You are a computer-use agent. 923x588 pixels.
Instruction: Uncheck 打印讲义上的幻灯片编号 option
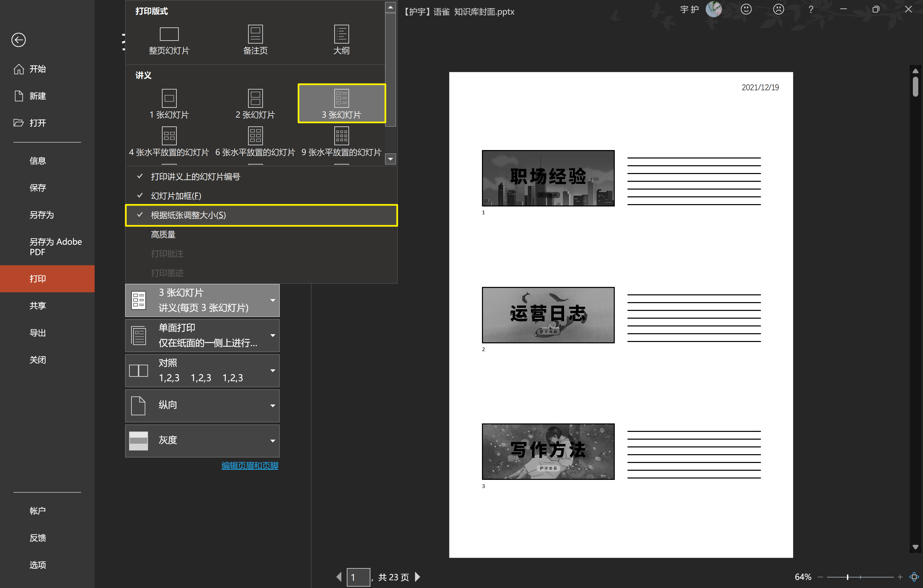(195, 177)
